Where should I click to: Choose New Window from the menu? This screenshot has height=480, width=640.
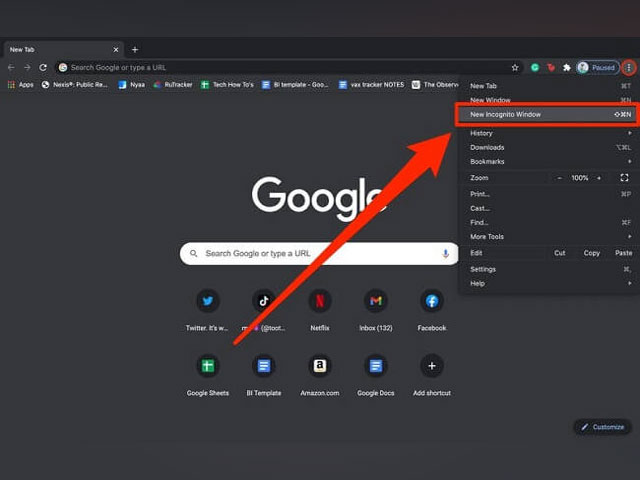click(x=550, y=100)
